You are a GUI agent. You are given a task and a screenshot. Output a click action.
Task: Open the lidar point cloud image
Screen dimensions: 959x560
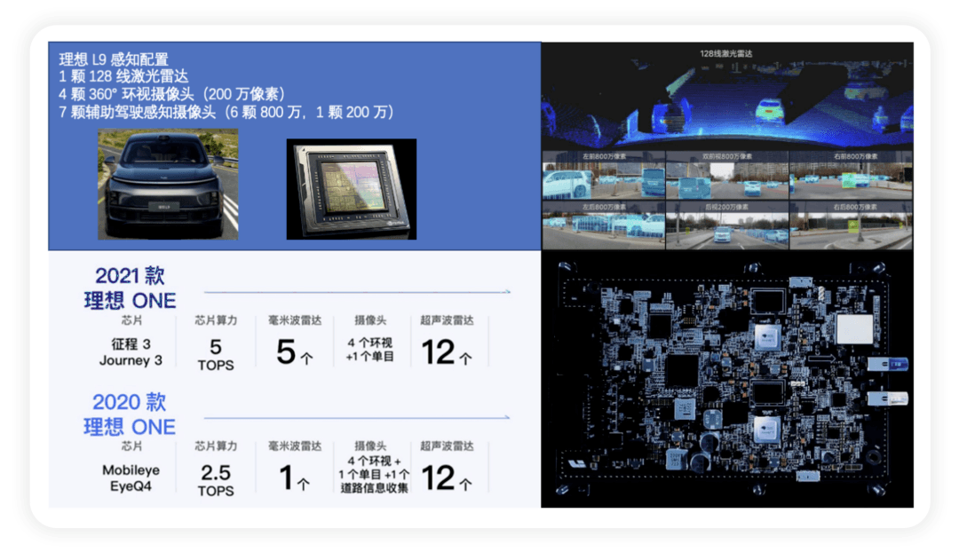coord(727,96)
